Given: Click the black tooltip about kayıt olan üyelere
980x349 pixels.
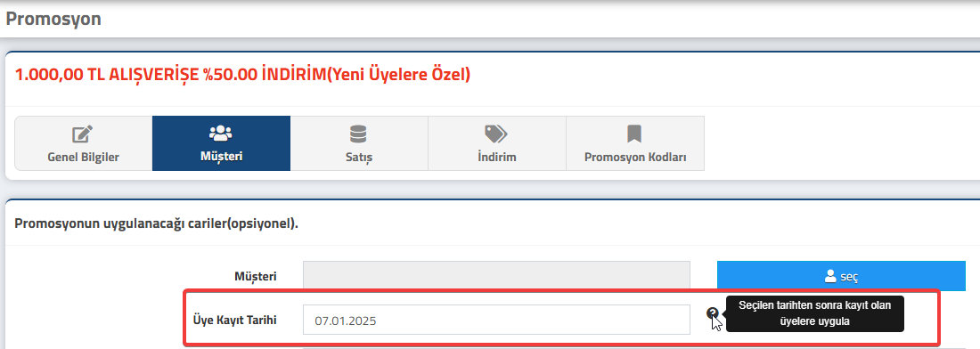Looking at the screenshot, I should tap(814, 313).
